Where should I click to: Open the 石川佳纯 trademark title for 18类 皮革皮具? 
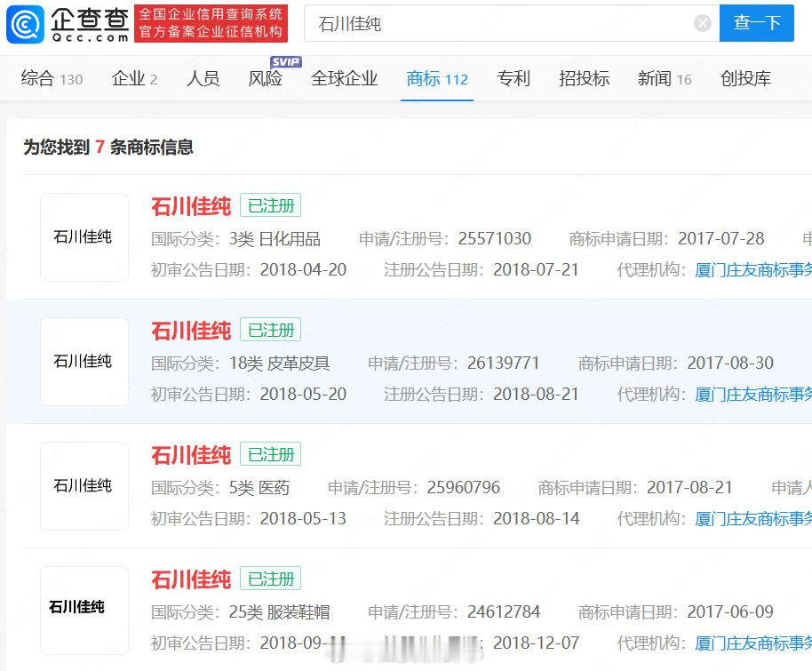[191, 331]
